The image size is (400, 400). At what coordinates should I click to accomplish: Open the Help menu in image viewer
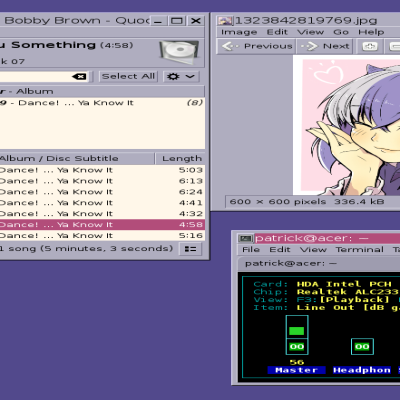coord(371,32)
